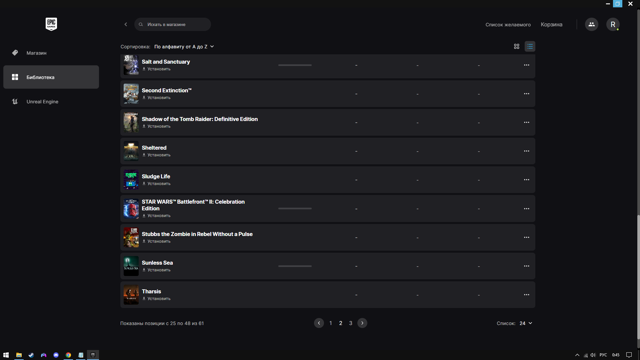The width and height of the screenshot is (640, 360).
Task: Go to previous page arrow
Action: 319,323
